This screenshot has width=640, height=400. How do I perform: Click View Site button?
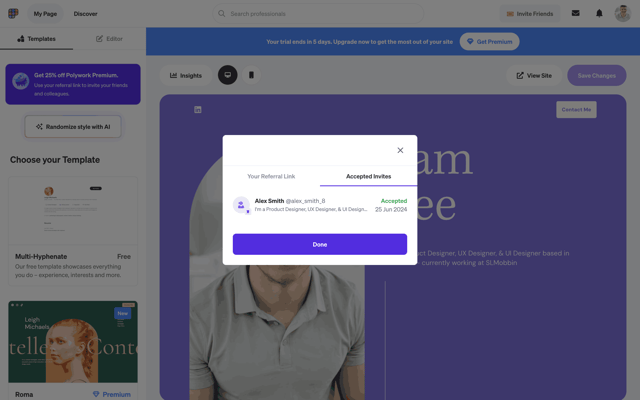pyautogui.click(x=534, y=76)
